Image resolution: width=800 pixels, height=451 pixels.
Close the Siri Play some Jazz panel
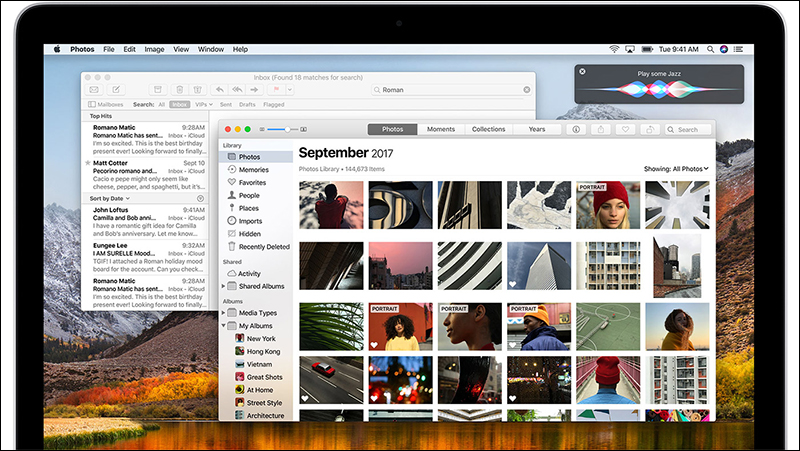[582, 71]
